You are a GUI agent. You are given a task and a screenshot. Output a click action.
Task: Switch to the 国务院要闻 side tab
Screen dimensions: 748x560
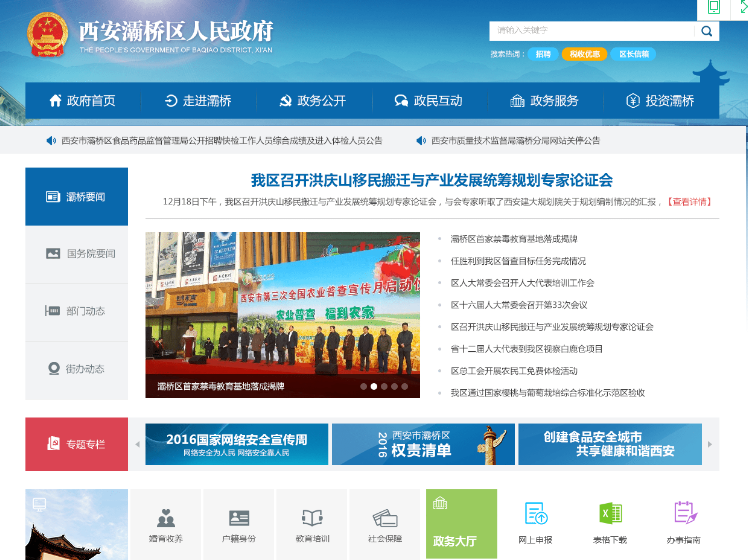[x=77, y=254]
